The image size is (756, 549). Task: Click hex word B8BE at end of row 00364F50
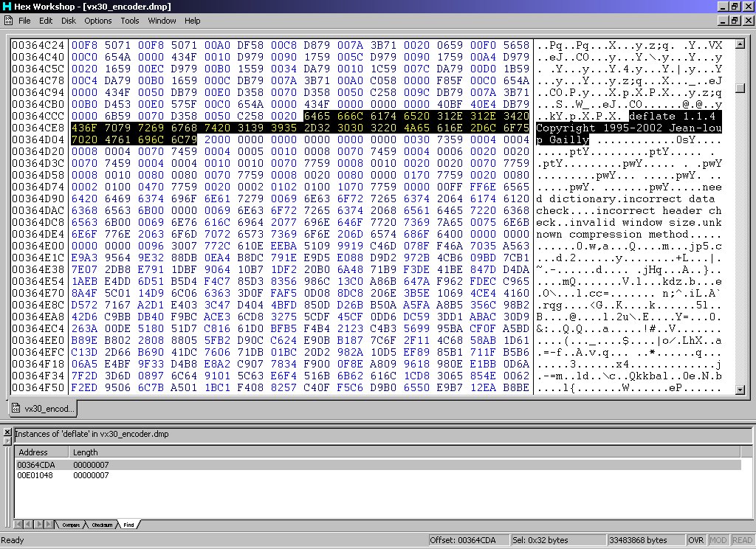[516, 387]
